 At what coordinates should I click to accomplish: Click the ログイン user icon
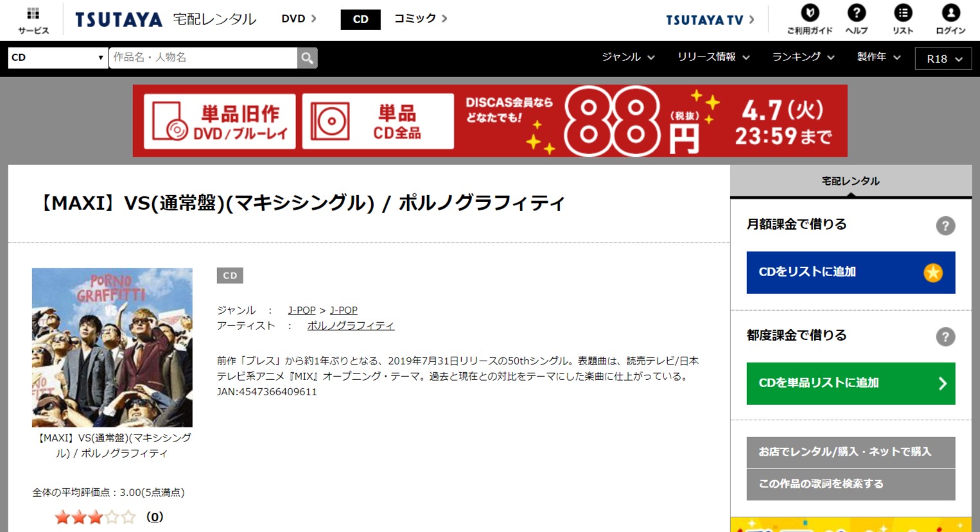[950, 13]
